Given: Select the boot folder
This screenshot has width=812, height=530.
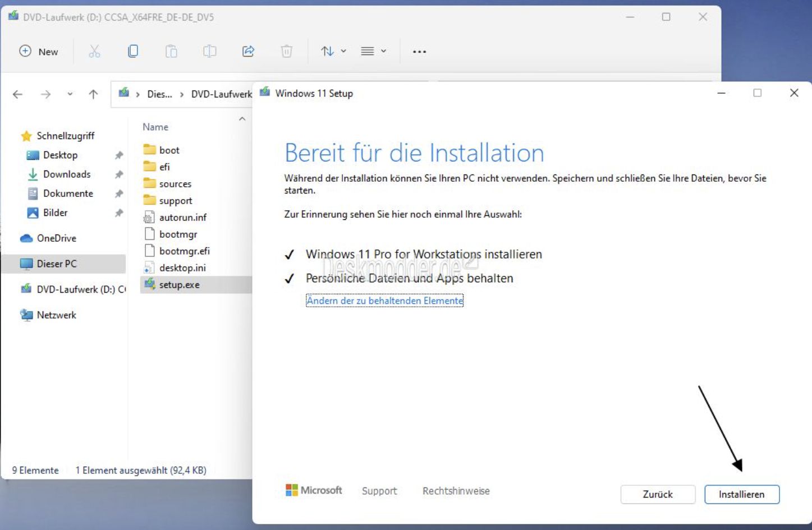Looking at the screenshot, I should tap(161, 150).
